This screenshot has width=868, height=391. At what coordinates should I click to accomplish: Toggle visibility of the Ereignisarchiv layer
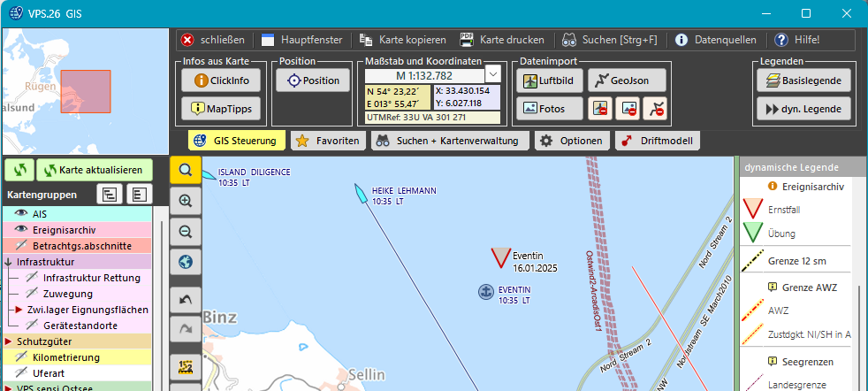(19, 230)
